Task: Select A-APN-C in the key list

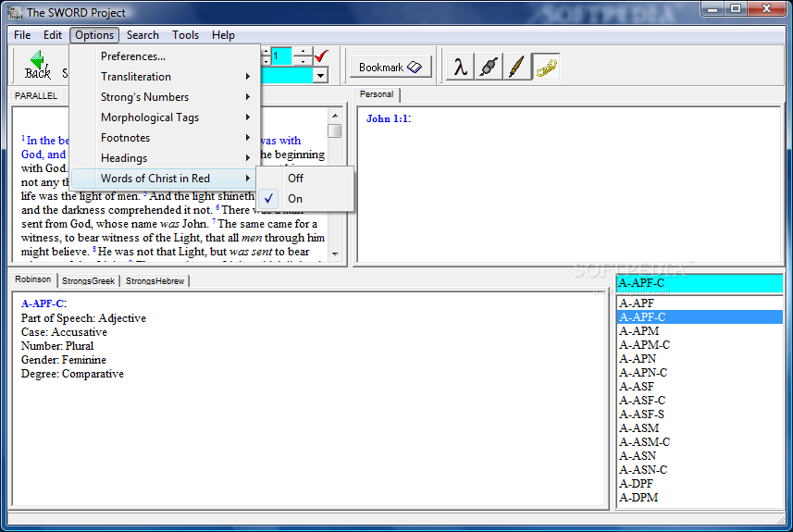Action: (700, 373)
